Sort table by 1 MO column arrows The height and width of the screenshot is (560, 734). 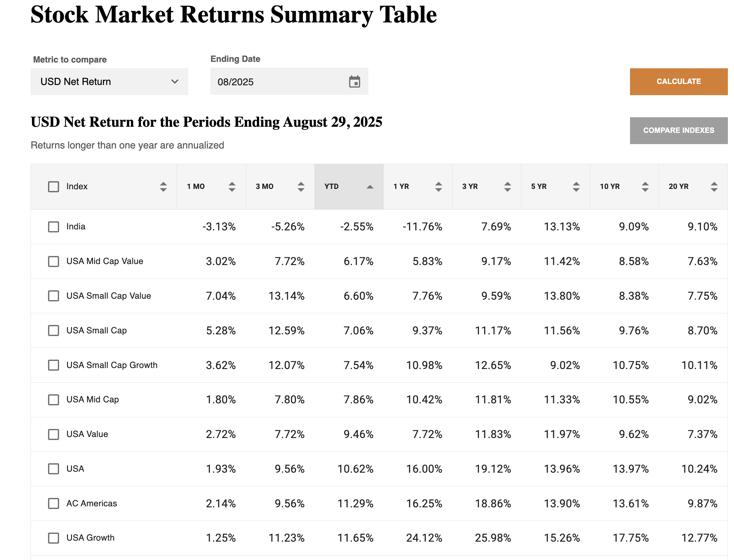(x=232, y=187)
